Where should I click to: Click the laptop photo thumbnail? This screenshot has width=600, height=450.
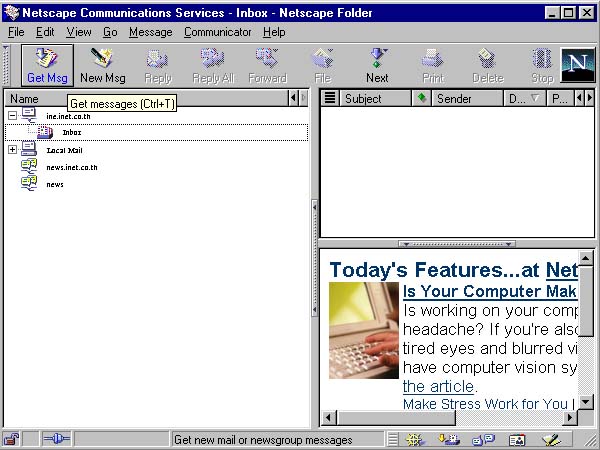pos(364,331)
